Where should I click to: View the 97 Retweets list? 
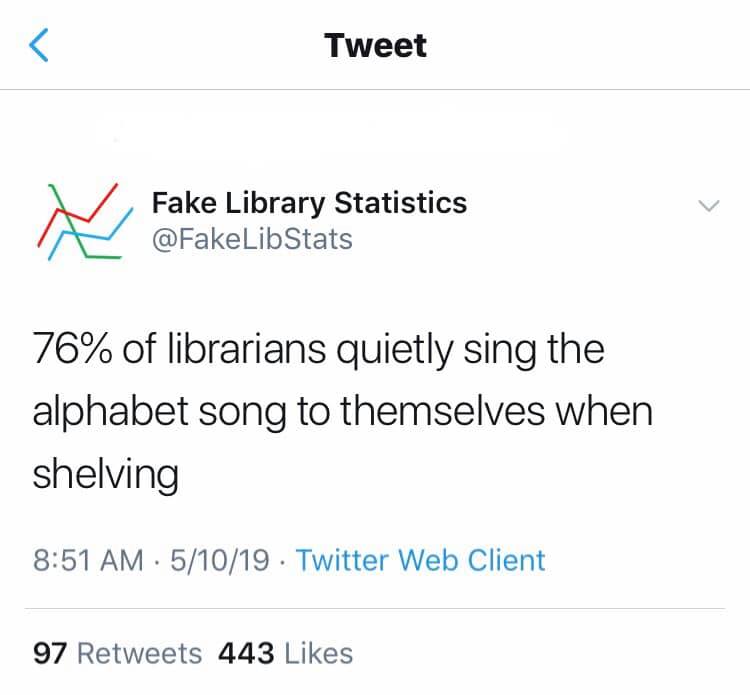118,653
